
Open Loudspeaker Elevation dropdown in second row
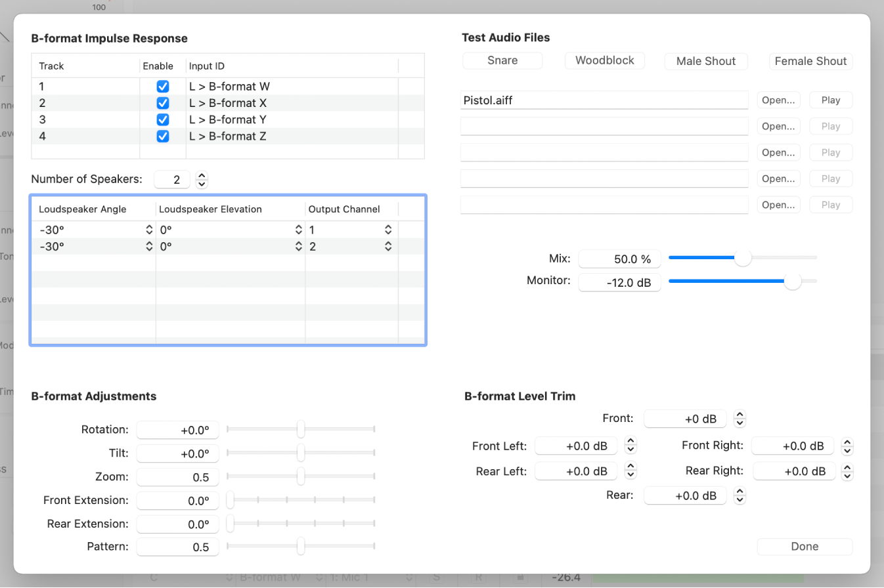[x=297, y=247]
